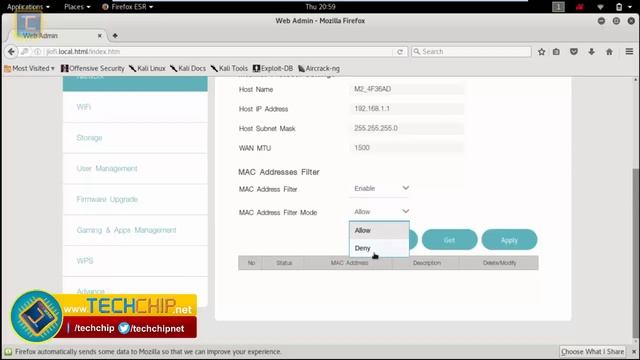Viewport: 640px width, 360px height.
Task: Click the Delete/Modify column header
Action: point(499,263)
